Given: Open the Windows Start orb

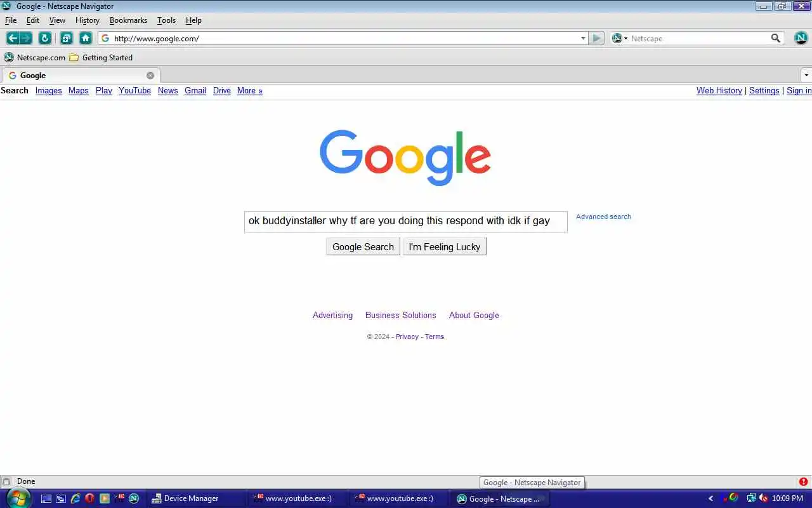Looking at the screenshot, I should 18,498.
